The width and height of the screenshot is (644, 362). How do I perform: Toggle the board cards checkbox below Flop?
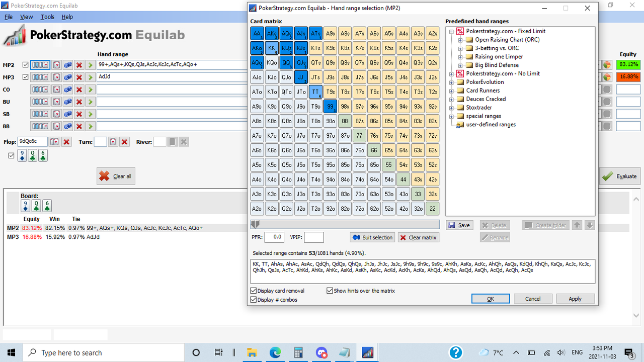click(x=12, y=156)
